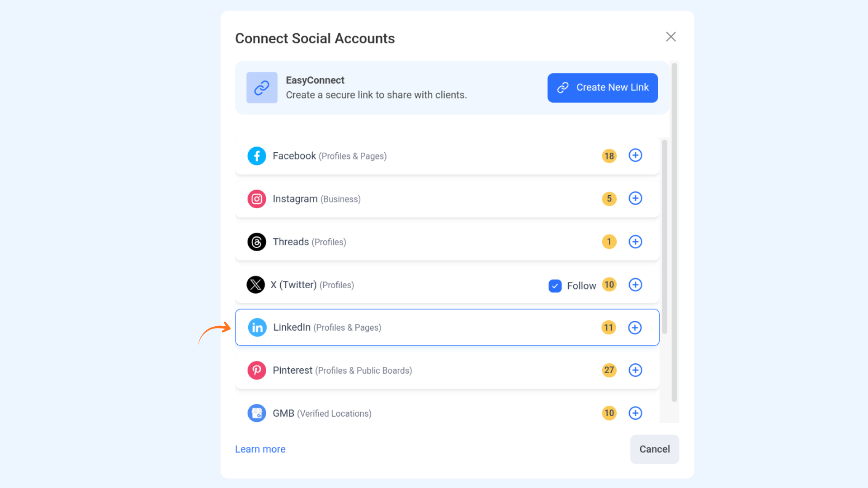
Task: Add a Pinterest account plus icon
Action: click(x=635, y=370)
